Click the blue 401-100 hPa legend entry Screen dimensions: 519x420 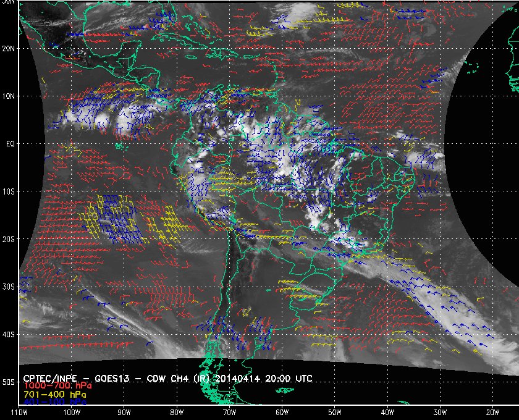tap(55, 402)
